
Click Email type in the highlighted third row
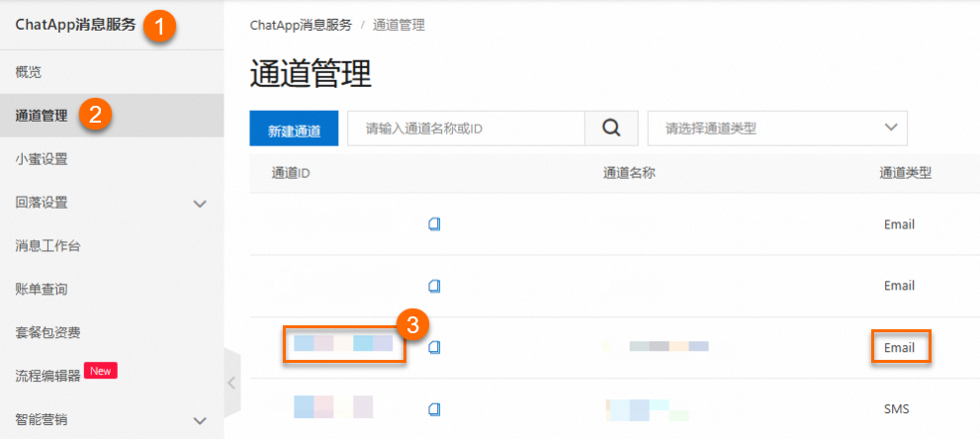coord(899,348)
